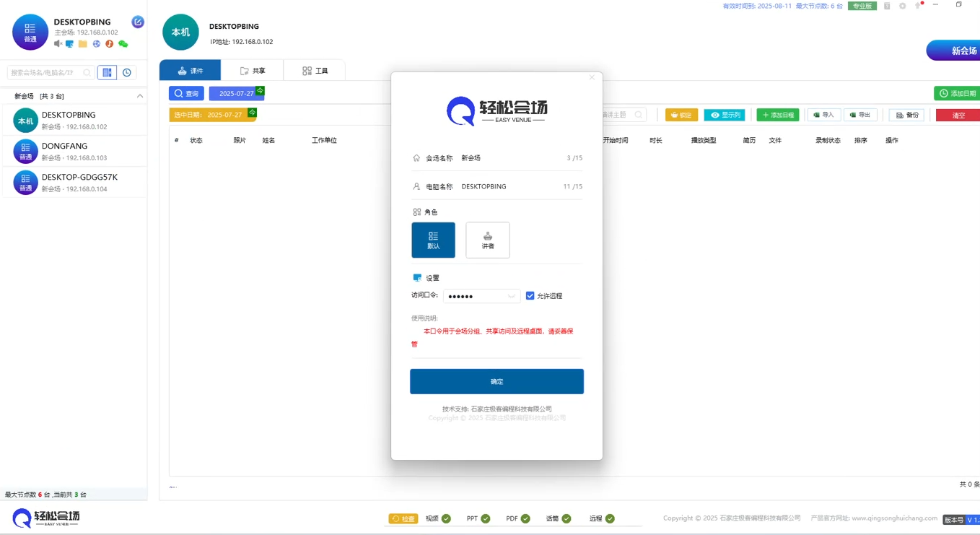Click the 专业版 edition badge

(862, 6)
